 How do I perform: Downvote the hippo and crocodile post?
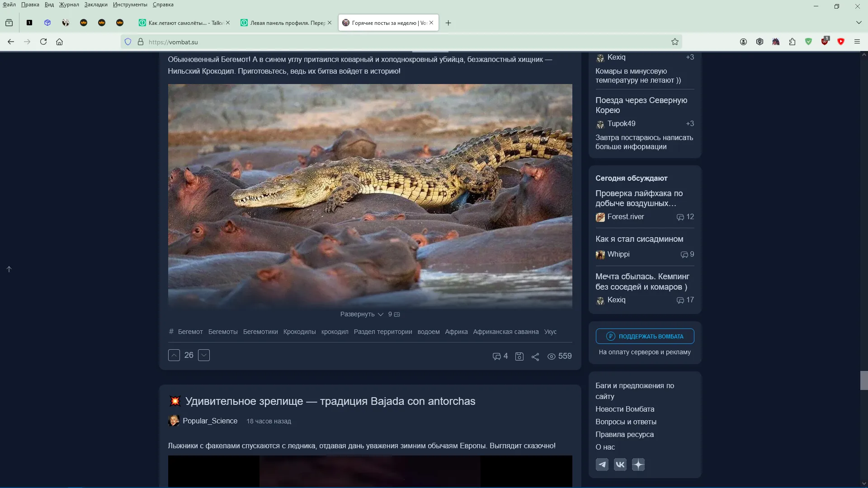point(204,355)
